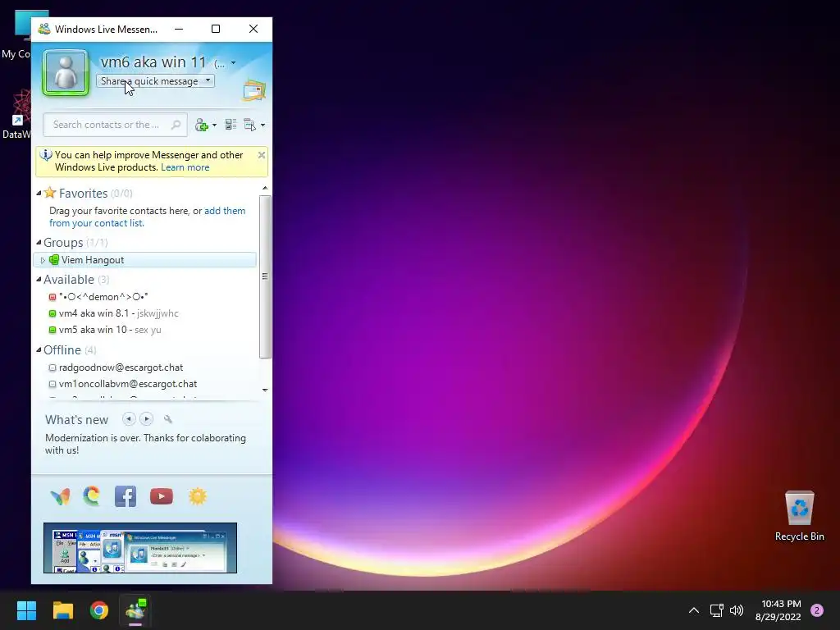
Task: Open Share a quick message dropdown
Action: pyautogui.click(x=208, y=80)
